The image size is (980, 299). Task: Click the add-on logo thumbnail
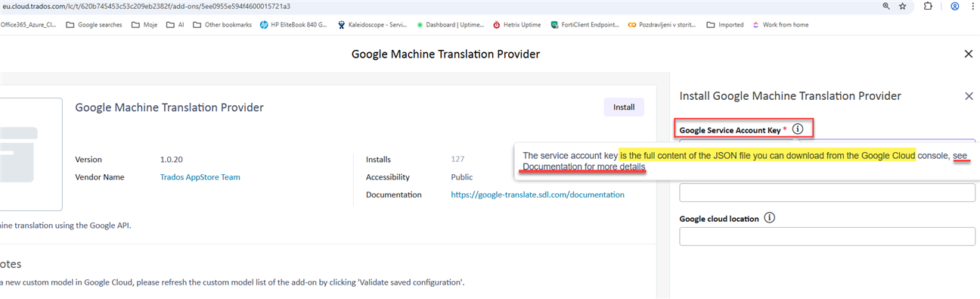coord(30,154)
